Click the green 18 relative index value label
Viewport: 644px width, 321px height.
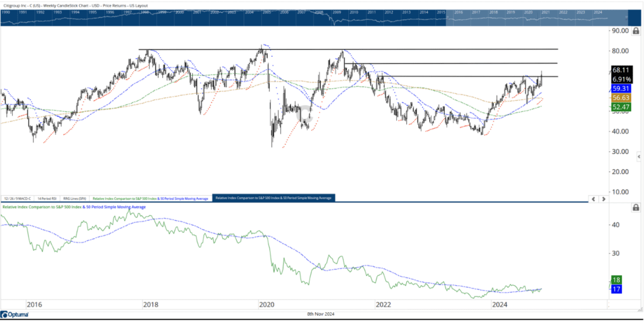617,279
